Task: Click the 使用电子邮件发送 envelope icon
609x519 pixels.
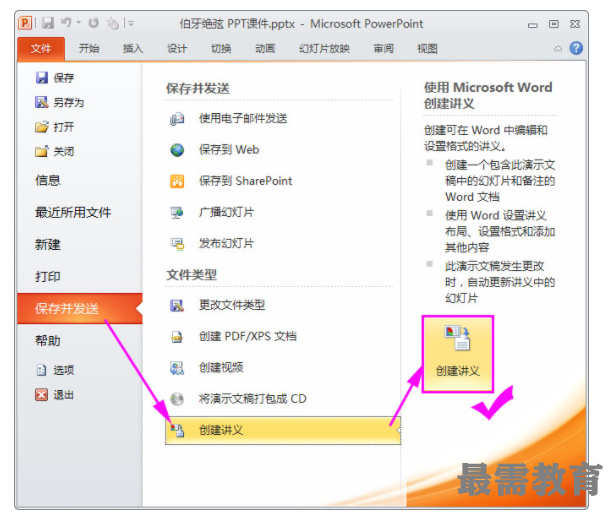Action: 177,118
